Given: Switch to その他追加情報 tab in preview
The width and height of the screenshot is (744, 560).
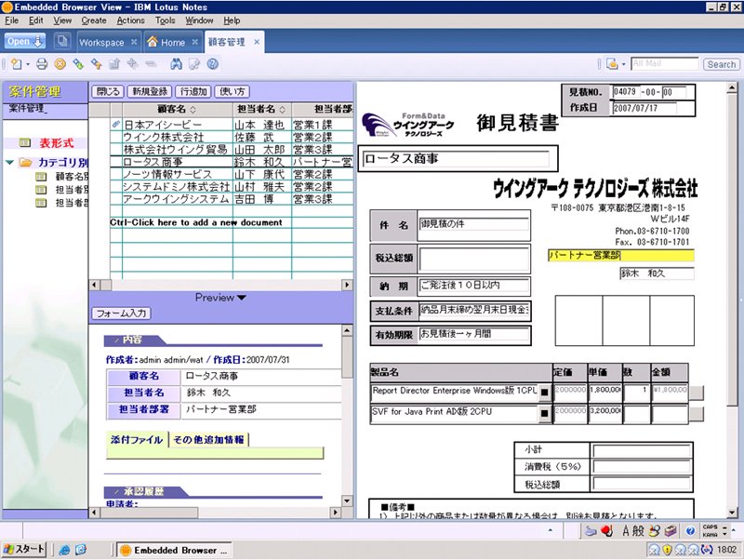Looking at the screenshot, I should pos(208,439).
